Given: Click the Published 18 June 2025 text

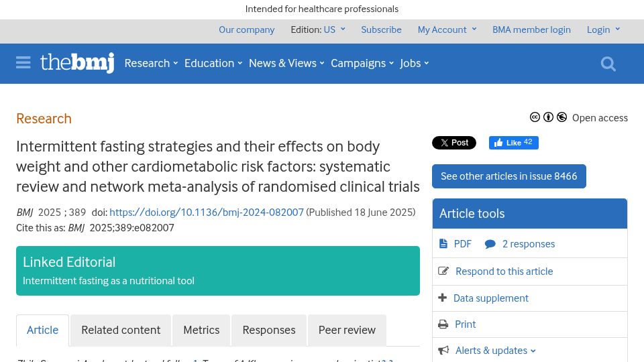Looking at the screenshot, I should 361,213.
